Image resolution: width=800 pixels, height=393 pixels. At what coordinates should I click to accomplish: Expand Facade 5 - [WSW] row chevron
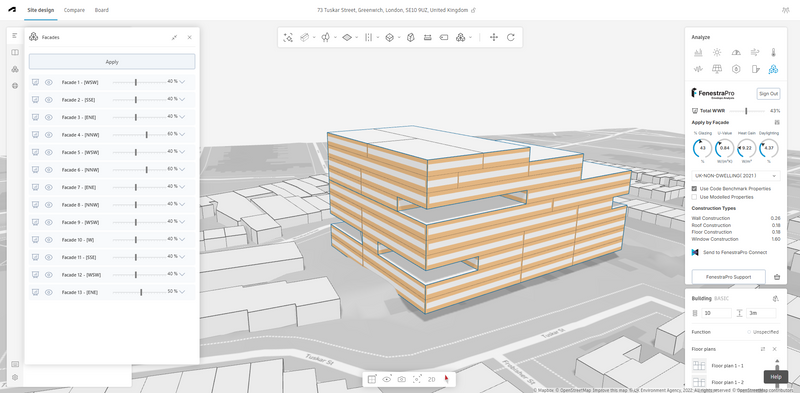pos(182,152)
